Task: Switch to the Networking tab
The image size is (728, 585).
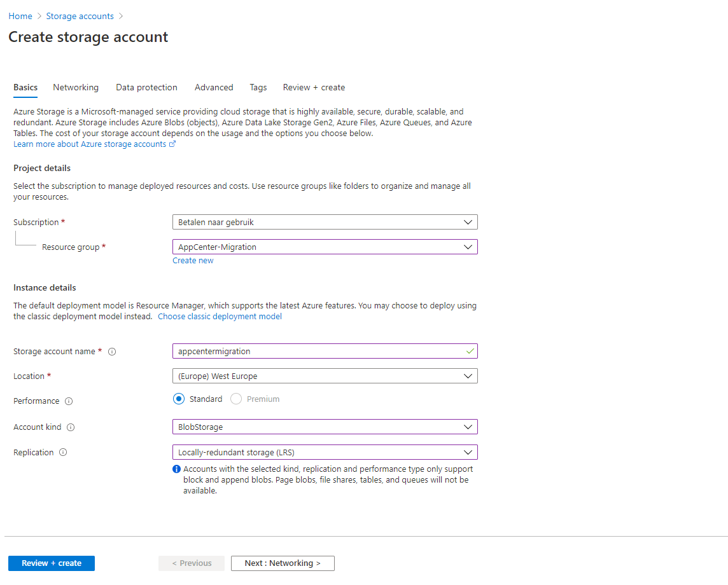Action: 76,88
